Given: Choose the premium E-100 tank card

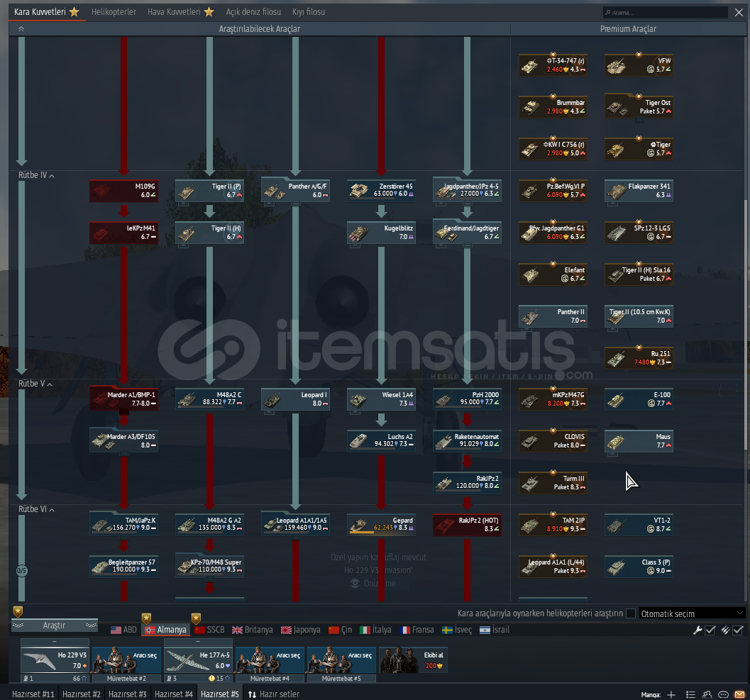Looking at the screenshot, I should [x=639, y=400].
